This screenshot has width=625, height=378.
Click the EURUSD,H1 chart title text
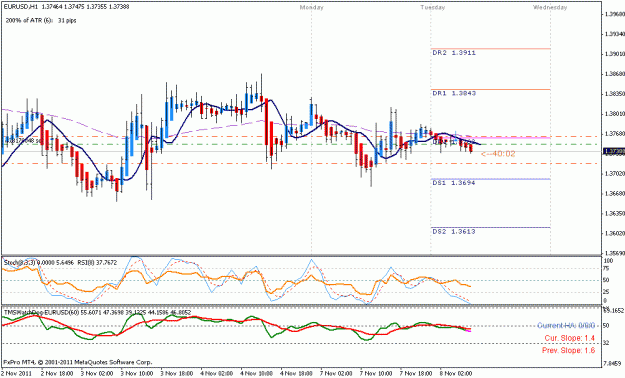click(x=67, y=7)
